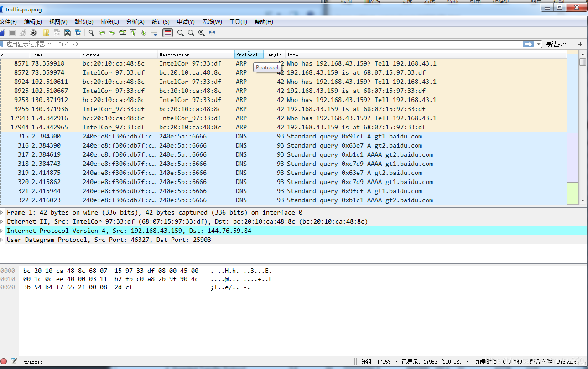Viewport: 588px width, 369px height.
Task: Click the display filter input field
Action: coord(264,44)
